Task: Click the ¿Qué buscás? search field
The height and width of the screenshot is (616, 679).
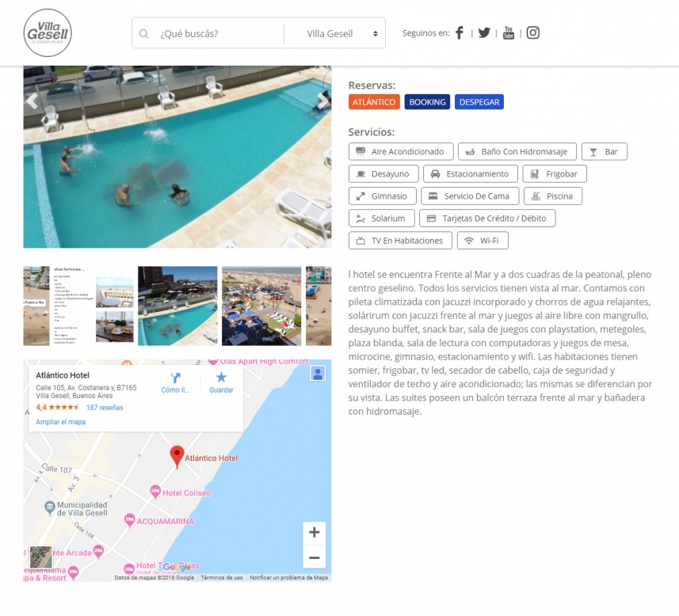Action: [x=208, y=33]
